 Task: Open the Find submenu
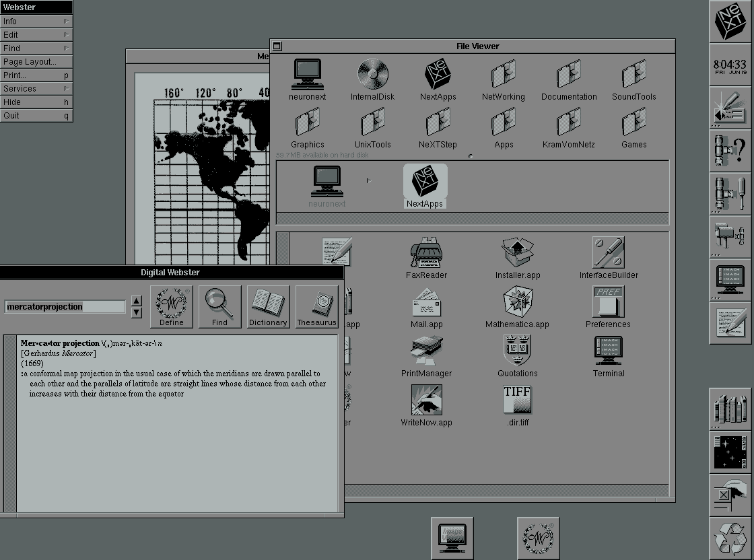click(x=36, y=48)
